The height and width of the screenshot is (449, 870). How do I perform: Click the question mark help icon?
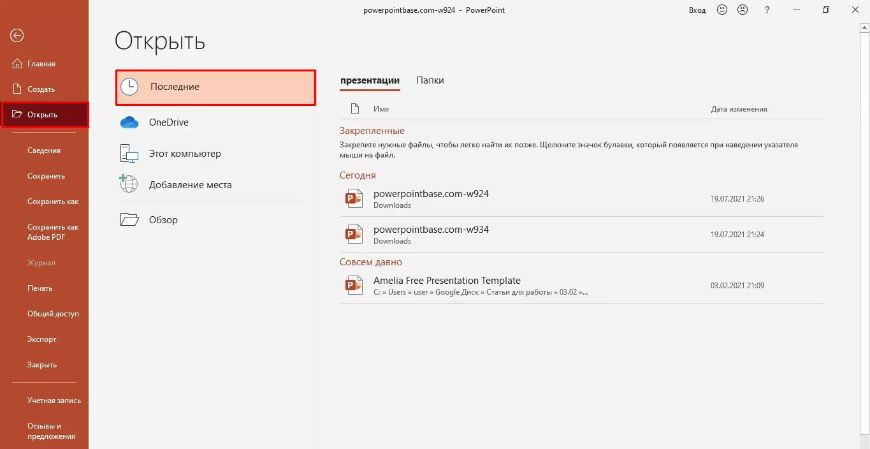[x=767, y=9]
